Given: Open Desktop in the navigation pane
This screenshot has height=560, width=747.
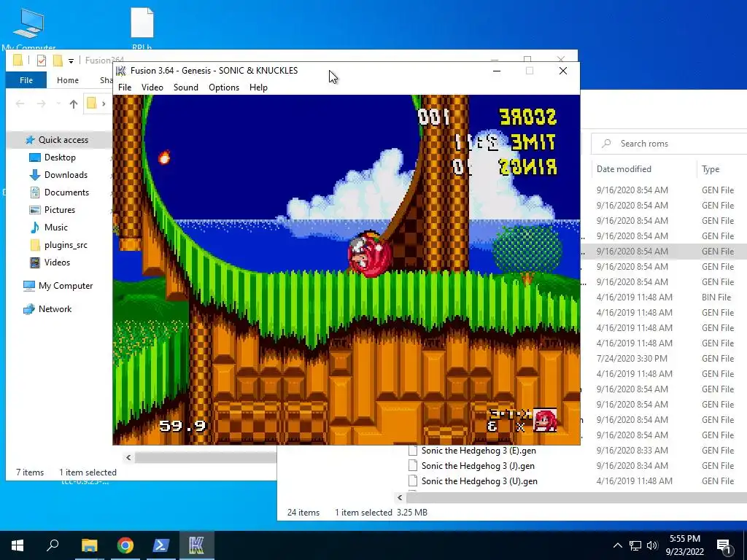Looking at the screenshot, I should [60, 157].
